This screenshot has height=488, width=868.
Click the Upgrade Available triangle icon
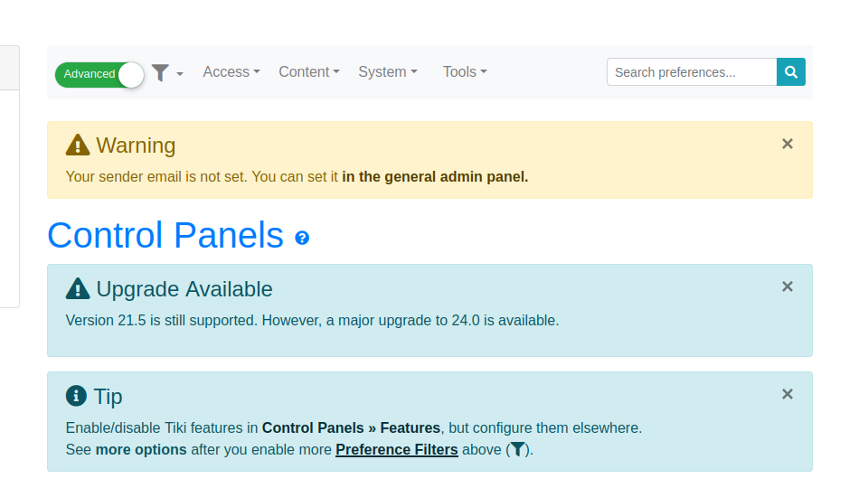click(x=78, y=289)
